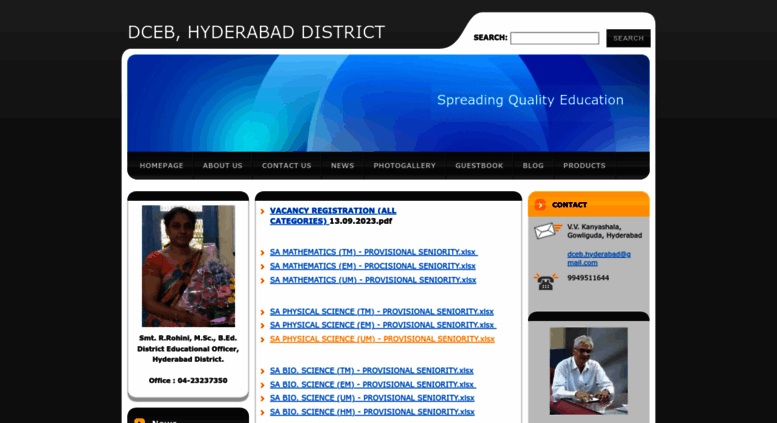Image resolution: width=777 pixels, height=423 pixels.
Task: Open SA PHYSICAL SCIENCE (EM) seniority file
Action: (x=383, y=325)
